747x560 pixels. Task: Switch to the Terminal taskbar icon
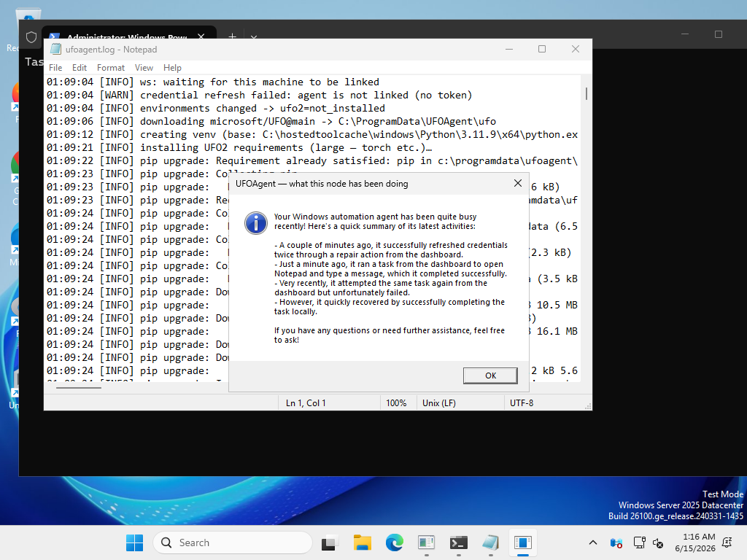click(459, 542)
